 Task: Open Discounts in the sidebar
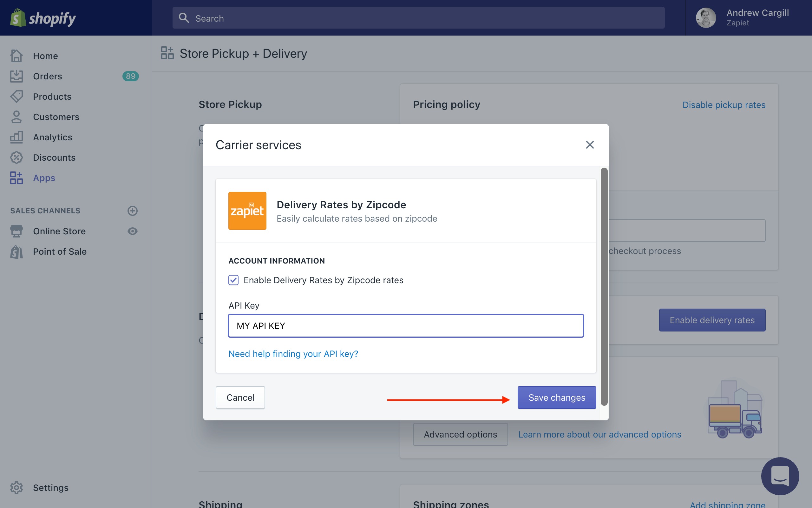pos(54,157)
